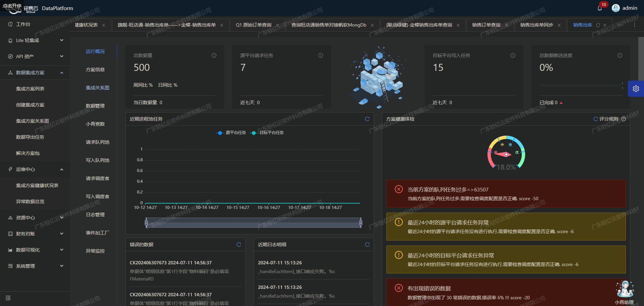
Task: Refresh the 错误的数据 panel
Action: tap(239, 245)
